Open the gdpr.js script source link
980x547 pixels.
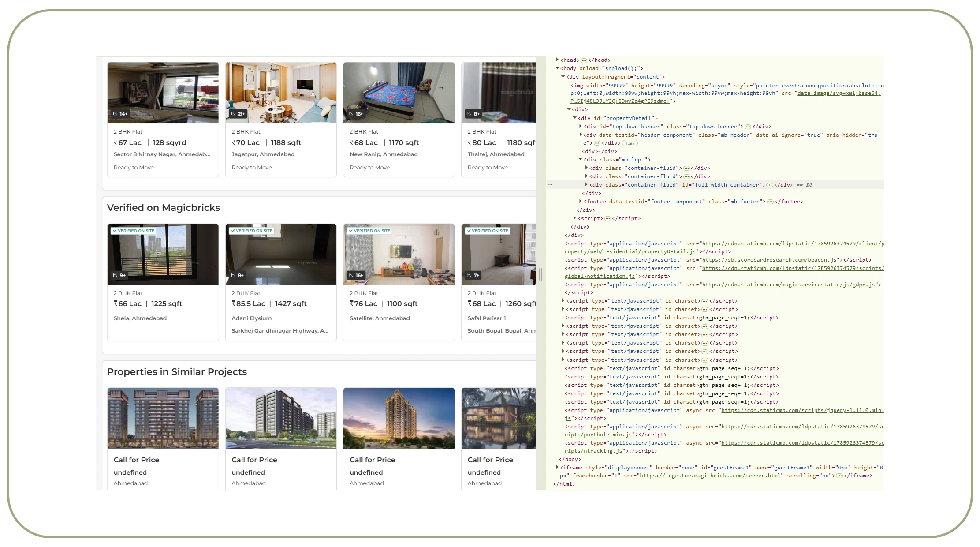(x=788, y=285)
